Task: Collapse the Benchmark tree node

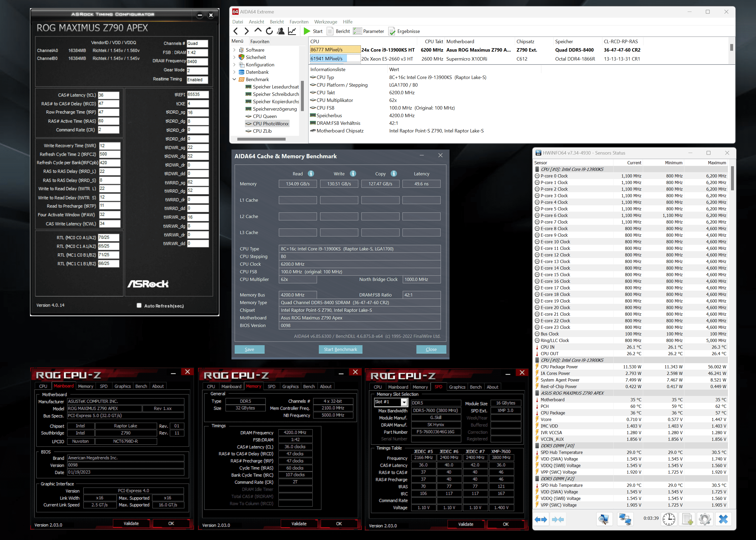Action: tap(234, 80)
